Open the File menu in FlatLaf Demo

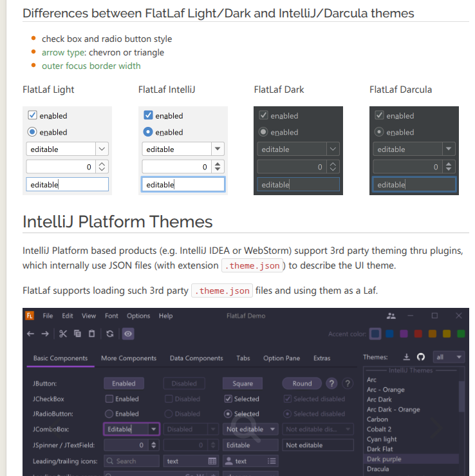click(x=48, y=316)
